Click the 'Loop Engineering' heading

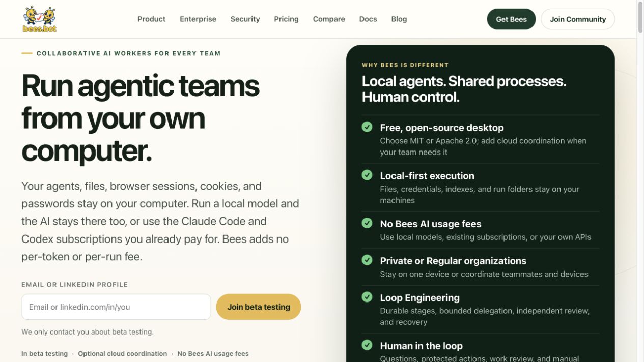coord(419,298)
